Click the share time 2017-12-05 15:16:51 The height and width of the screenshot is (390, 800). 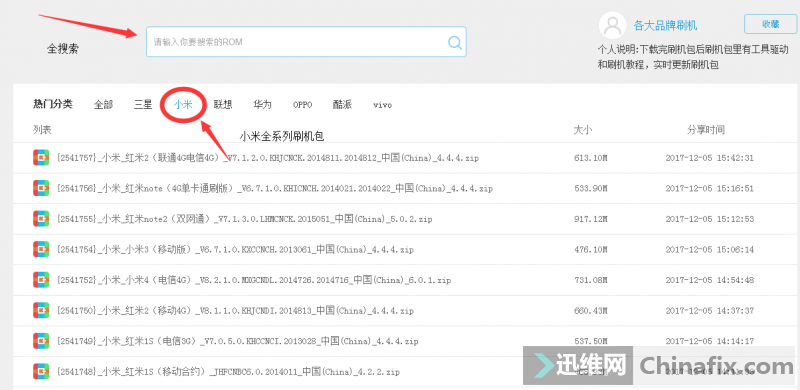point(710,189)
